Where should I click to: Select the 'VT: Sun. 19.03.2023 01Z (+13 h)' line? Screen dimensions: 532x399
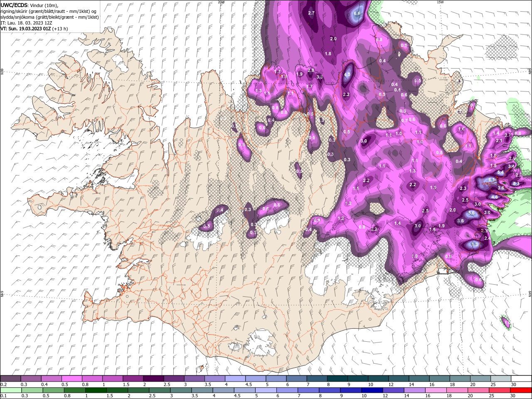34,29
